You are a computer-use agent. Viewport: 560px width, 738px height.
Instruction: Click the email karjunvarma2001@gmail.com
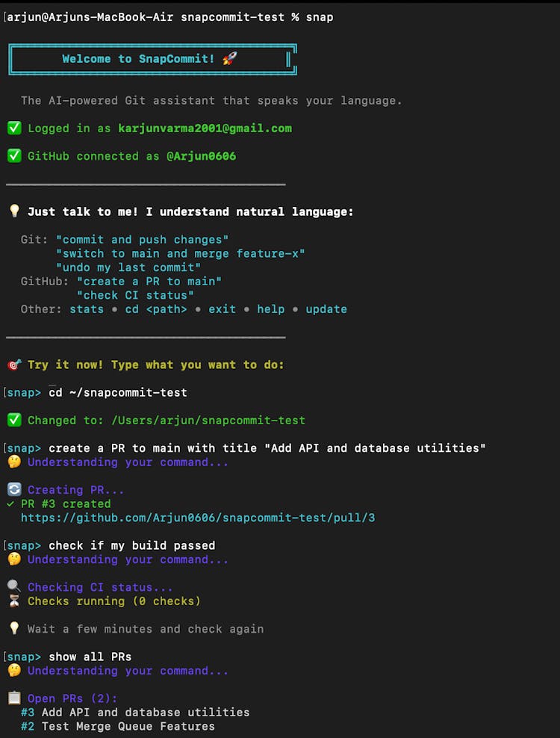point(205,128)
